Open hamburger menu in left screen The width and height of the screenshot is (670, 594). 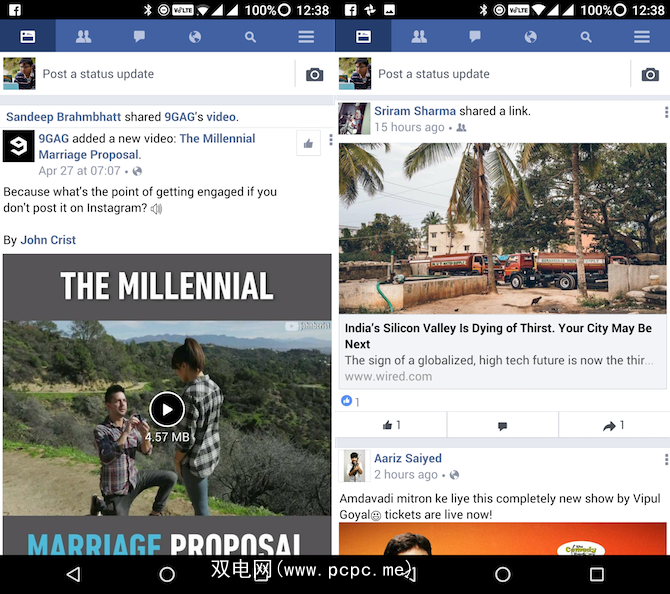pyautogui.click(x=306, y=37)
